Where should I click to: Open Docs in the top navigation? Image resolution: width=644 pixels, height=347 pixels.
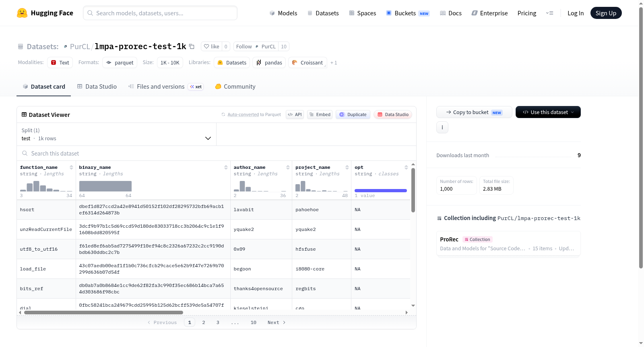(450, 13)
